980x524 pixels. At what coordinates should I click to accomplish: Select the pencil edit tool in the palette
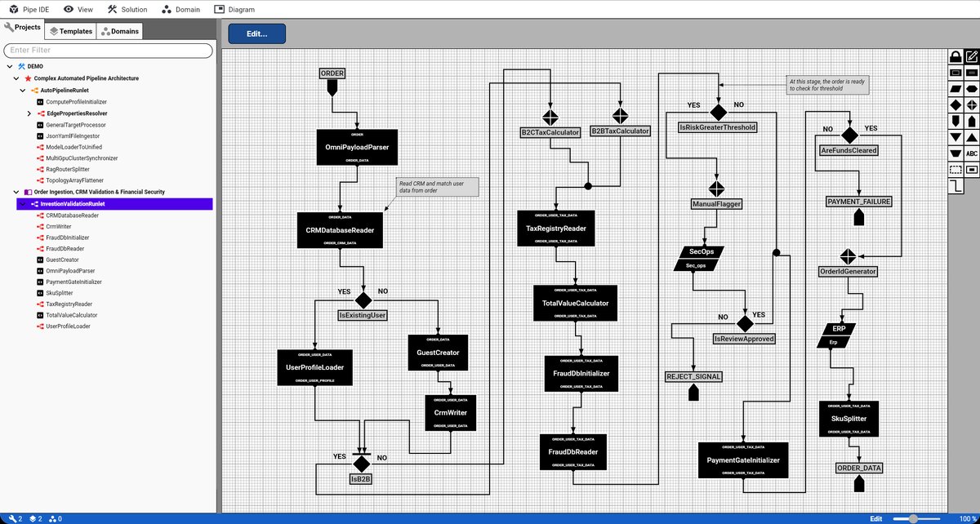pos(972,57)
